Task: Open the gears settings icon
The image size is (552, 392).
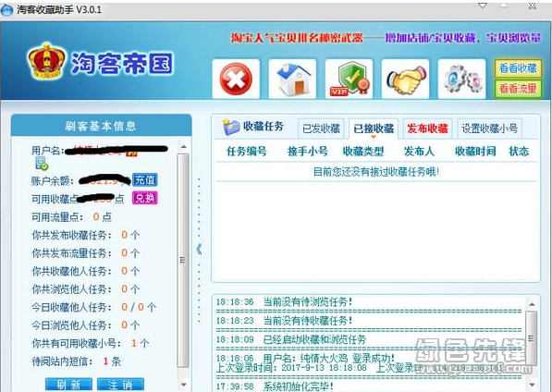Action: tap(461, 80)
